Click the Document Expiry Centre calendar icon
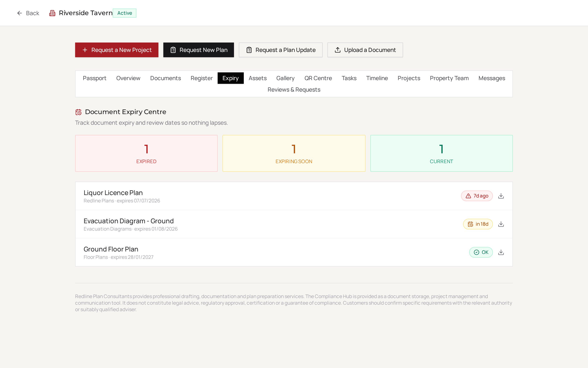The width and height of the screenshot is (588, 368). [78, 112]
